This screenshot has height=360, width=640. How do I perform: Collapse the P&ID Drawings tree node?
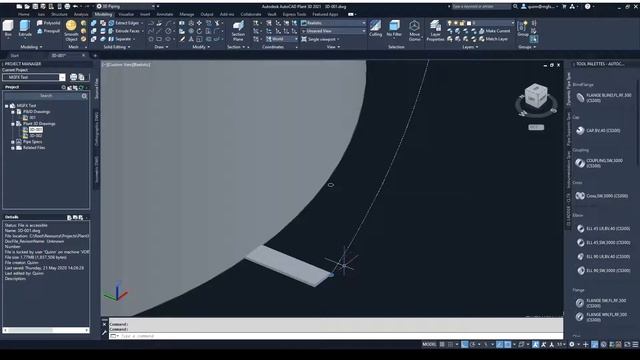(x=13, y=112)
